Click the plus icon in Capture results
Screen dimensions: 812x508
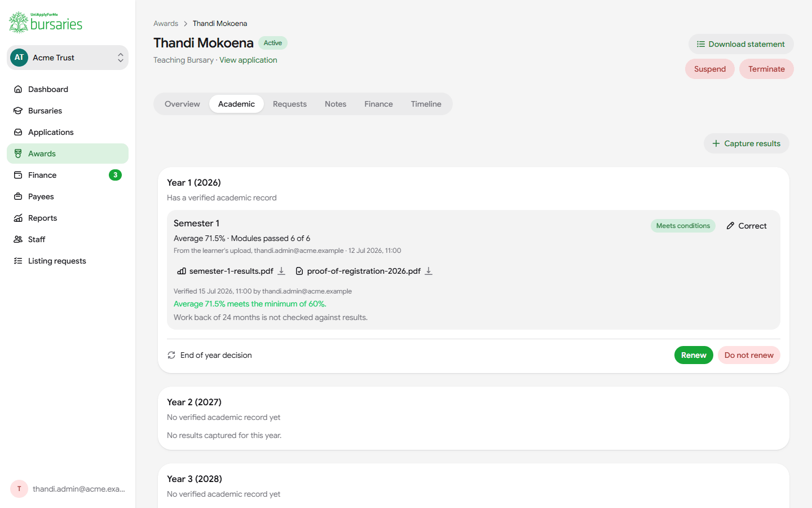[x=716, y=143]
